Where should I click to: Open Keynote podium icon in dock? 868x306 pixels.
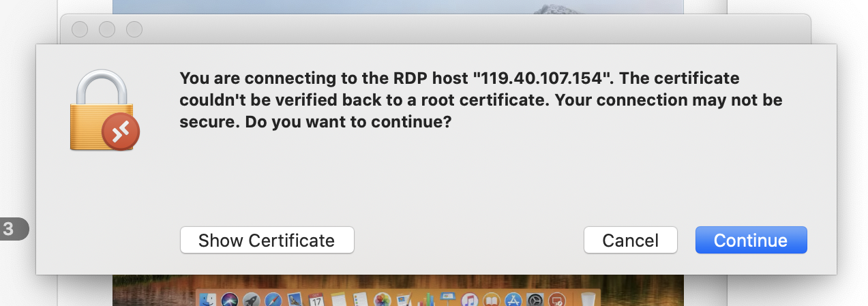[448, 300]
